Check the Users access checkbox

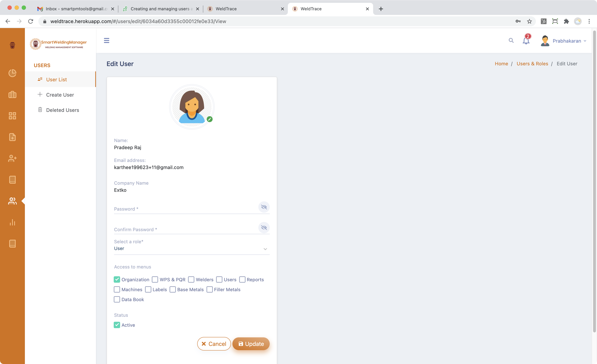219,279
